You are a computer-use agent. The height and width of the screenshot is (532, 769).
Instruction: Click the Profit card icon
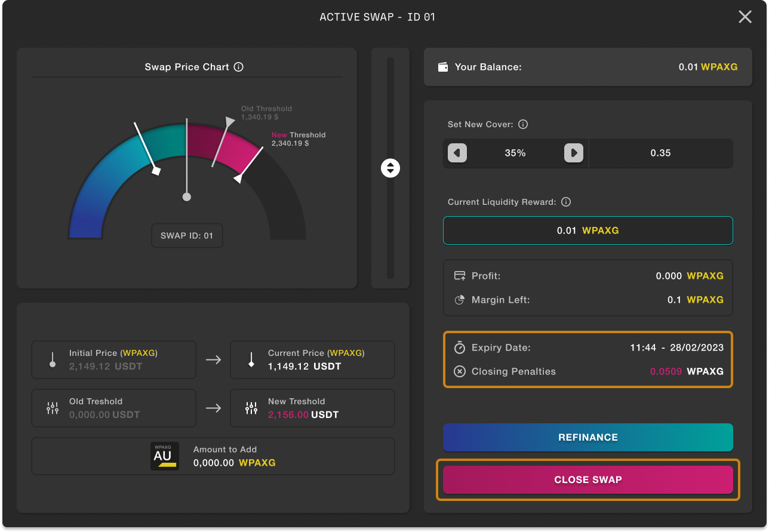click(460, 276)
